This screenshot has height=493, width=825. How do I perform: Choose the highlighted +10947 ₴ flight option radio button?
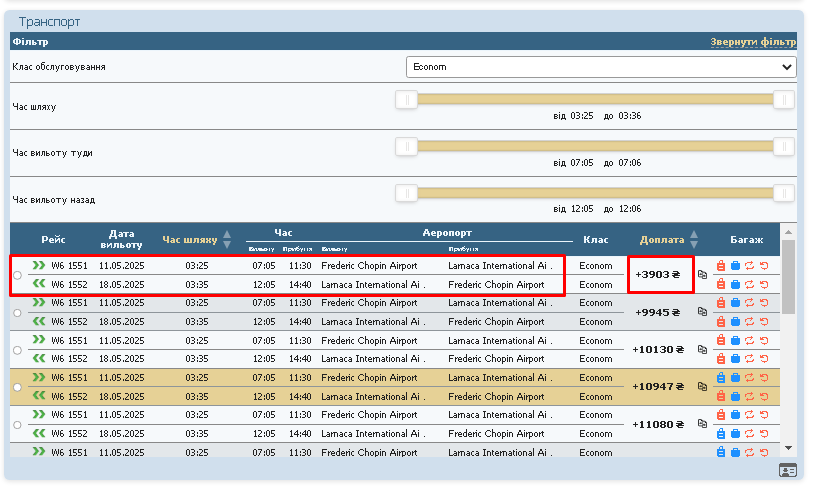[17, 387]
